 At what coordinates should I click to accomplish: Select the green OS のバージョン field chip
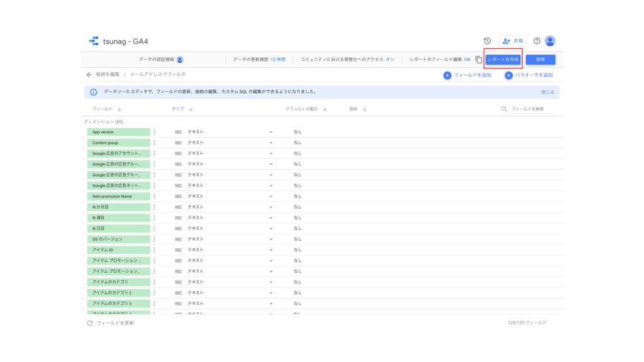(118, 239)
